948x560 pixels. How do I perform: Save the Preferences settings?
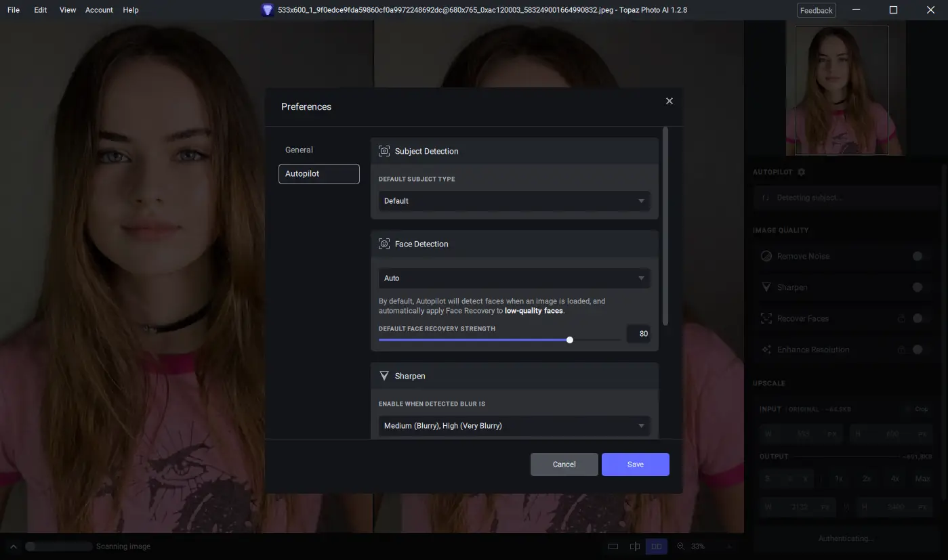(x=635, y=465)
